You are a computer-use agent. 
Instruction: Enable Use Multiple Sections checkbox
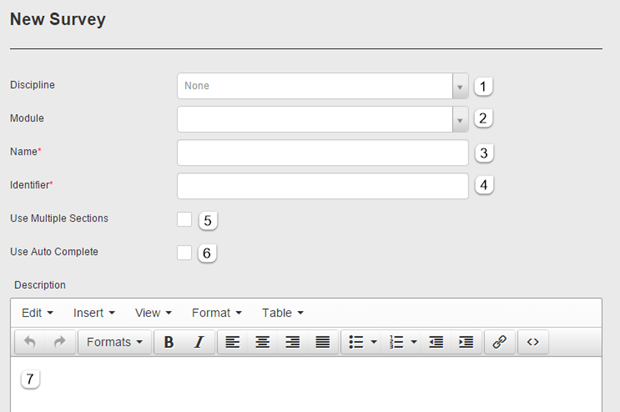(184, 219)
